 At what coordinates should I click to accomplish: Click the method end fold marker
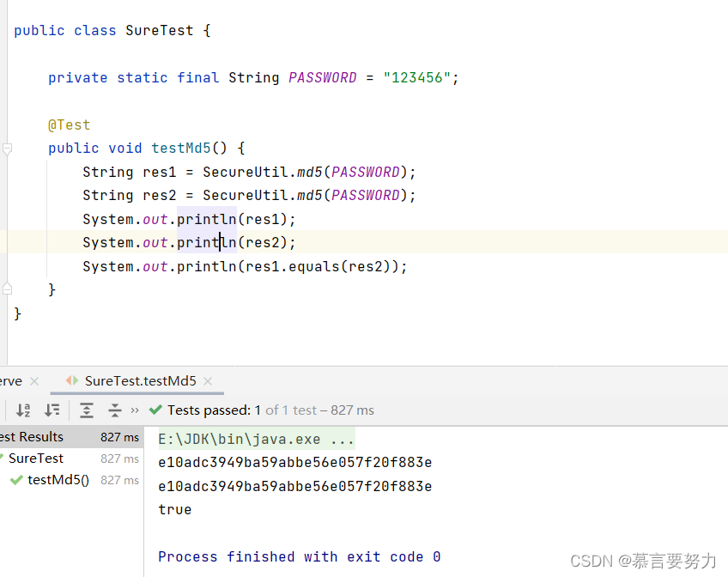coord(7,289)
